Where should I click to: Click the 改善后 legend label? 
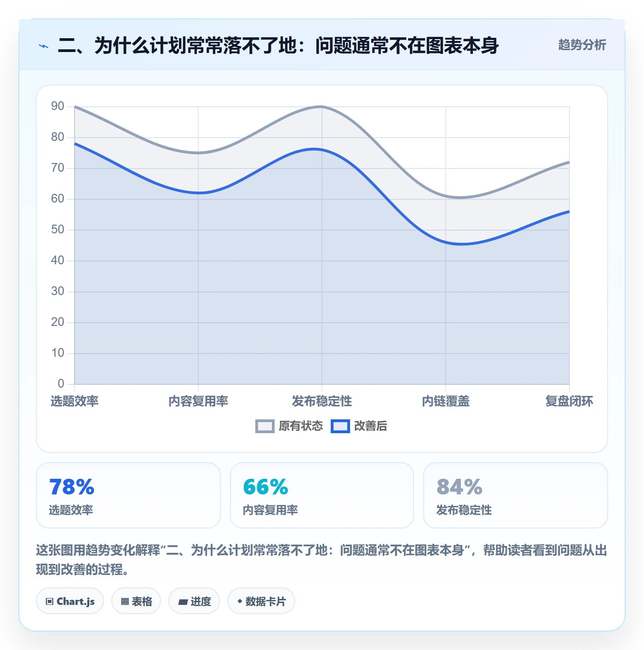tap(371, 426)
